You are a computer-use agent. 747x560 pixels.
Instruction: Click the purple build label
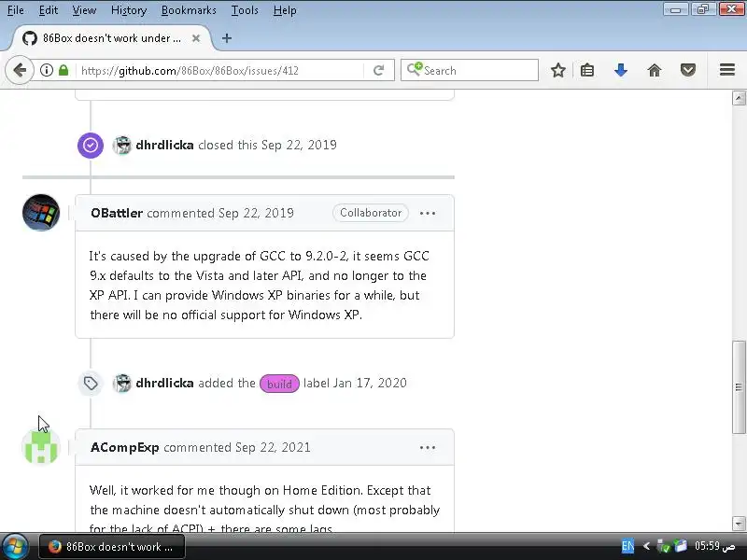[x=279, y=384]
